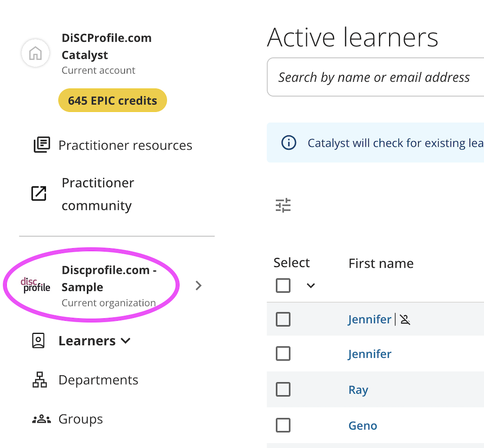Check the first Jennifer row checkbox

pyautogui.click(x=283, y=319)
